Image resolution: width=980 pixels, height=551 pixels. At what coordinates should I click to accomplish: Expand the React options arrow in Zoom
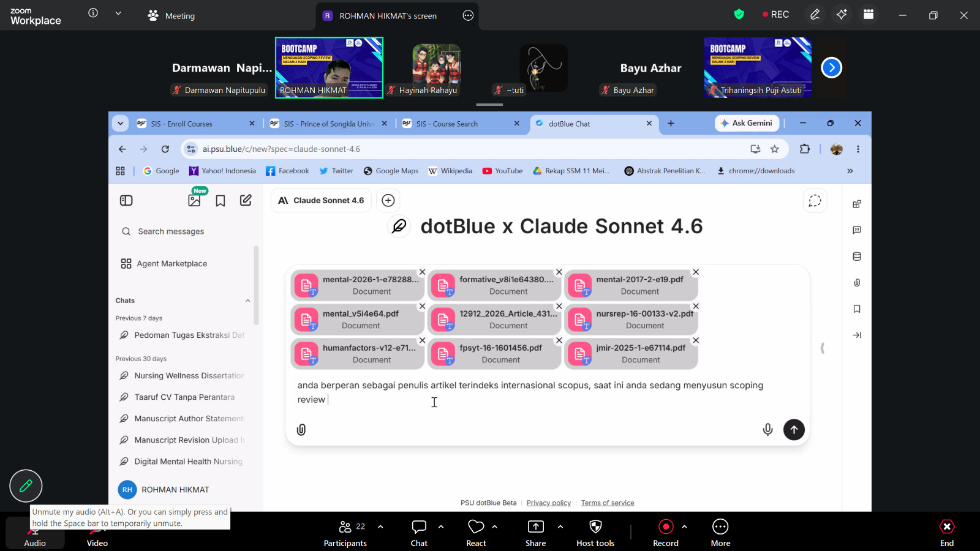[494, 527]
